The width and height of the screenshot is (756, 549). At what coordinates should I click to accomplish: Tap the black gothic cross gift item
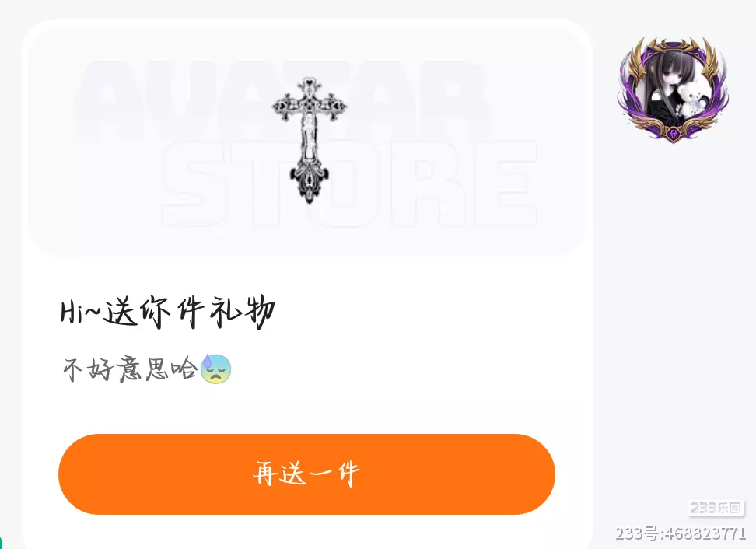[x=309, y=140]
